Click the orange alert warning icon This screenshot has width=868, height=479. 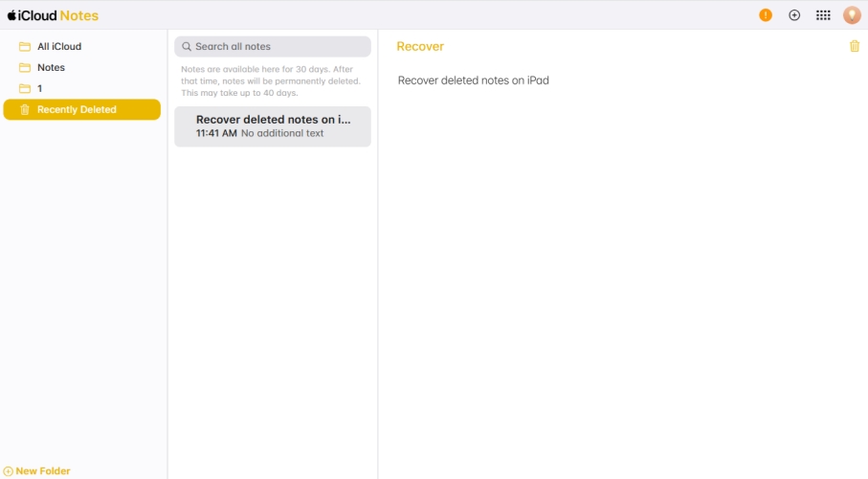766,15
